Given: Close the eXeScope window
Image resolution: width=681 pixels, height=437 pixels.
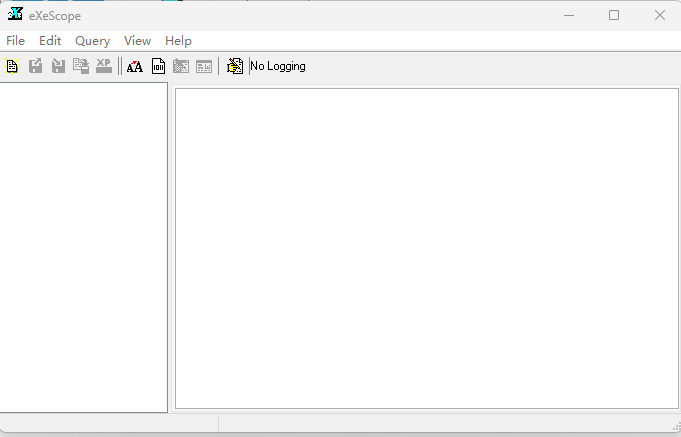Looking at the screenshot, I should 660,16.
